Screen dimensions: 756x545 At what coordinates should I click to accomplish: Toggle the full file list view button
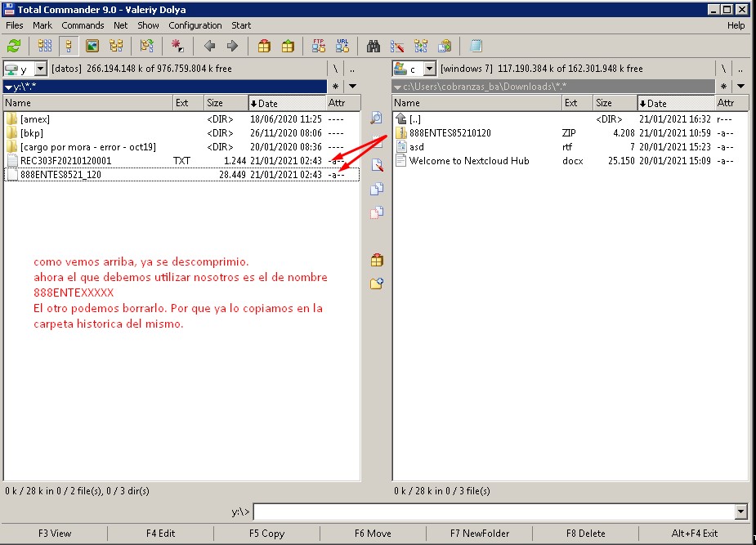click(x=69, y=47)
